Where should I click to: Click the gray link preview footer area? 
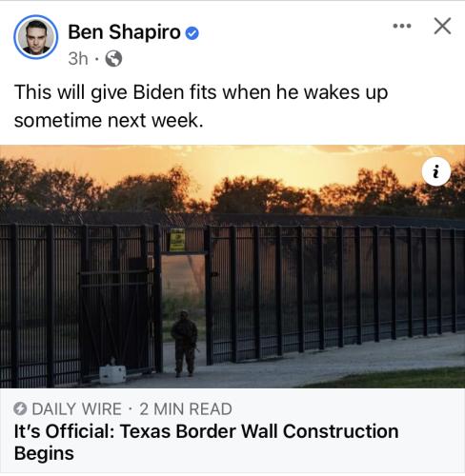pos(232,430)
